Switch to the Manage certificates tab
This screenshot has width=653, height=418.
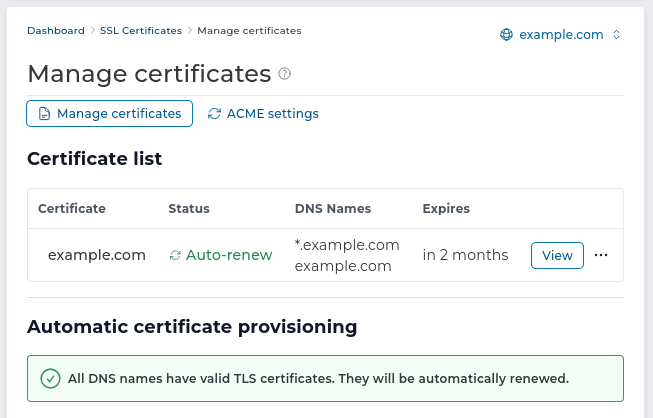tap(110, 113)
